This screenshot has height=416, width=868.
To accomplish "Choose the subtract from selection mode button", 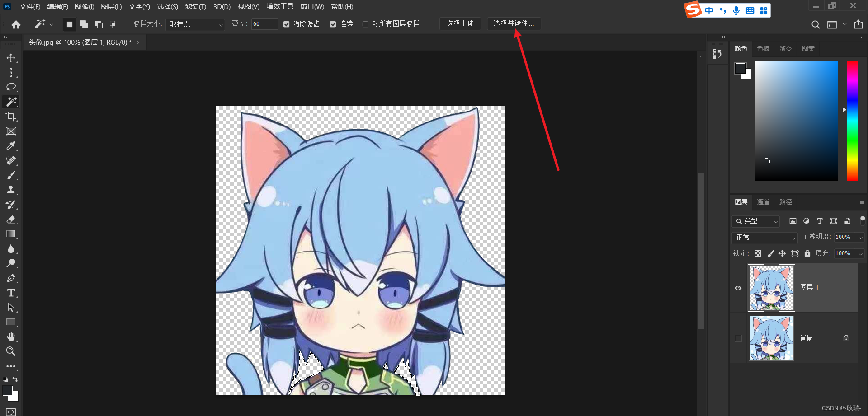I will pos(99,24).
